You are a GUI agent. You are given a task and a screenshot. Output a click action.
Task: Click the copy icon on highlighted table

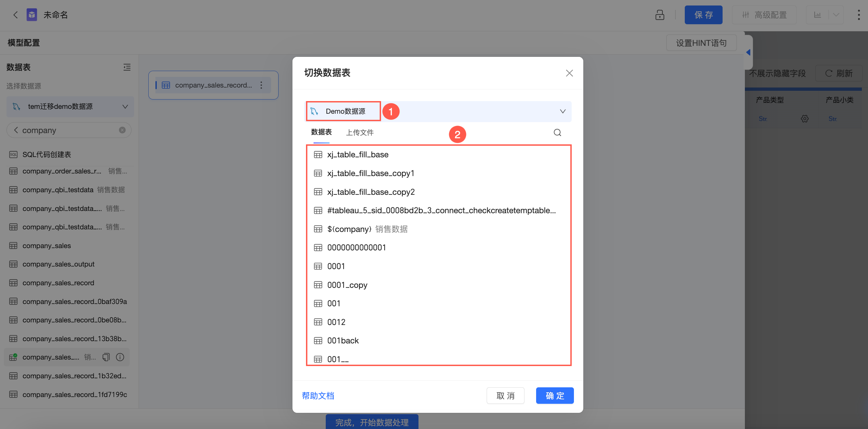pyautogui.click(x=106, y=357)
